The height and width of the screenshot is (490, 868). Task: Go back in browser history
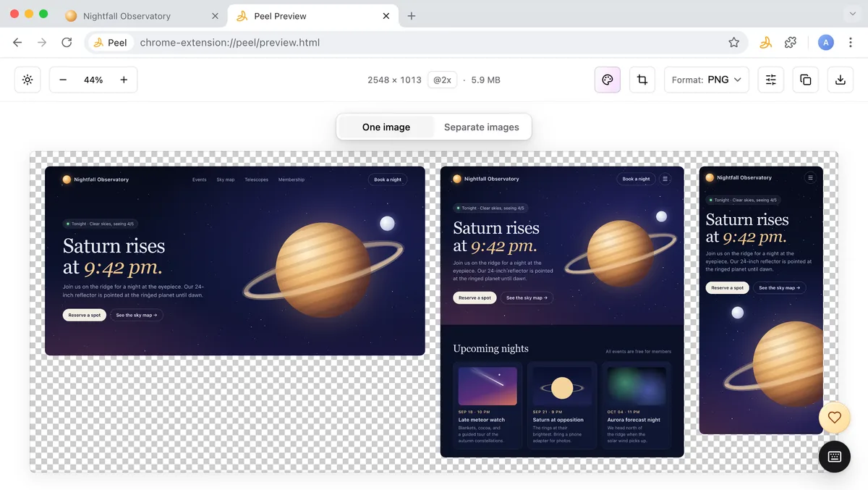[x=17, y=43]
